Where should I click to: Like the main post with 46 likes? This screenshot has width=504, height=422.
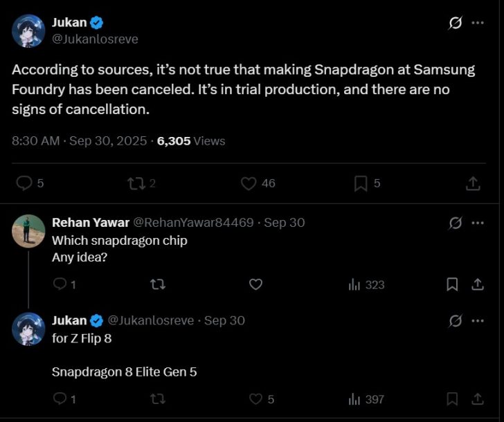tap(249, 183)
